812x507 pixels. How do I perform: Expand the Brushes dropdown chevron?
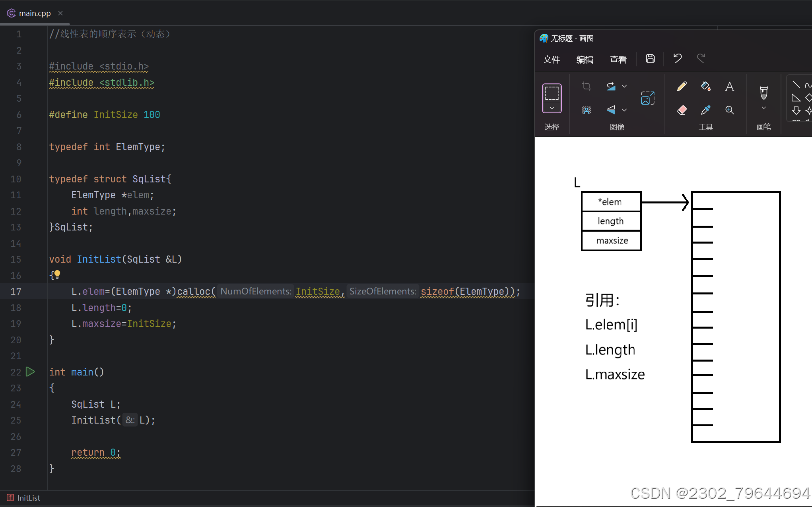[763, 108]
